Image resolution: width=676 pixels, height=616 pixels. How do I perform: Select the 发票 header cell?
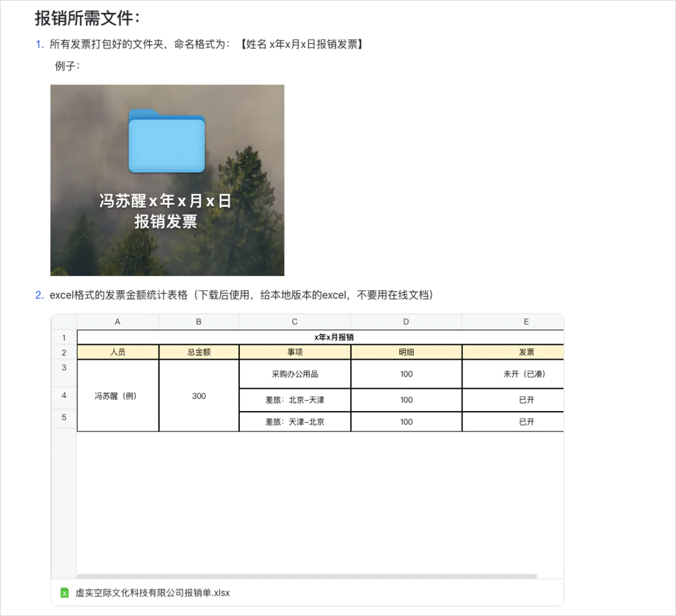(526, 352)
